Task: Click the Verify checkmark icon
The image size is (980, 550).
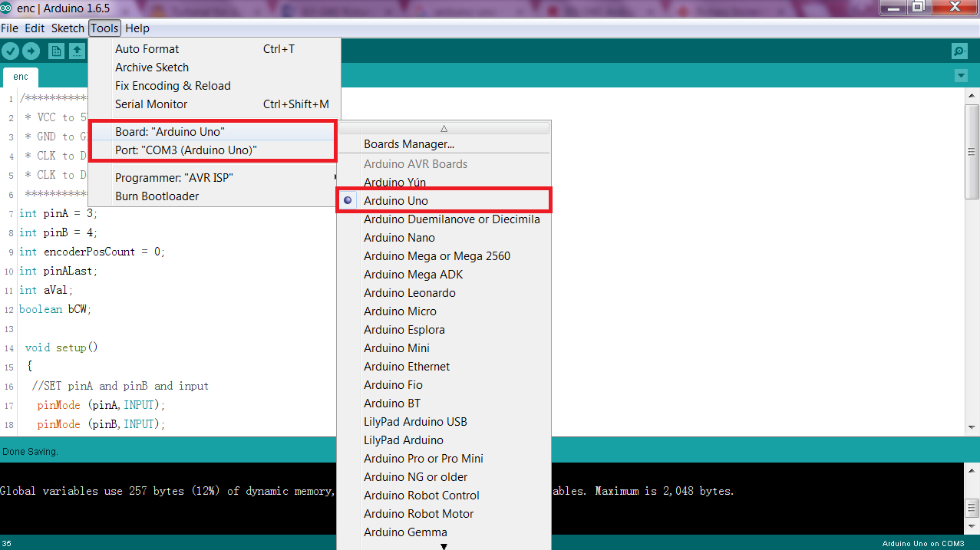Action: 10,51
